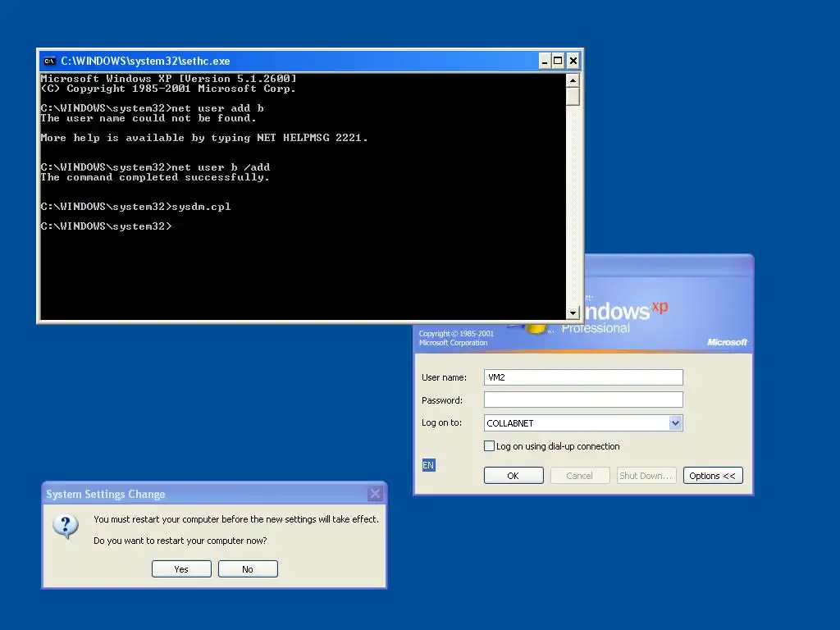This screenshot has width=840, height=630.
Task: Click Cancel in the logon dialog
Action: coord(580,476)
